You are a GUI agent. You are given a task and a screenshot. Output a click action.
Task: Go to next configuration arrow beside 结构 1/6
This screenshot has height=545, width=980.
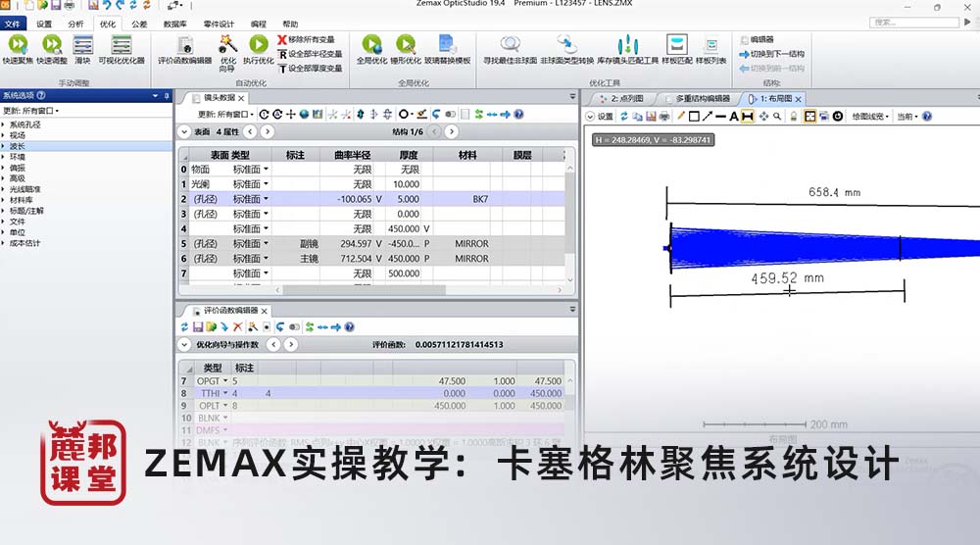(x=451, y=132)
